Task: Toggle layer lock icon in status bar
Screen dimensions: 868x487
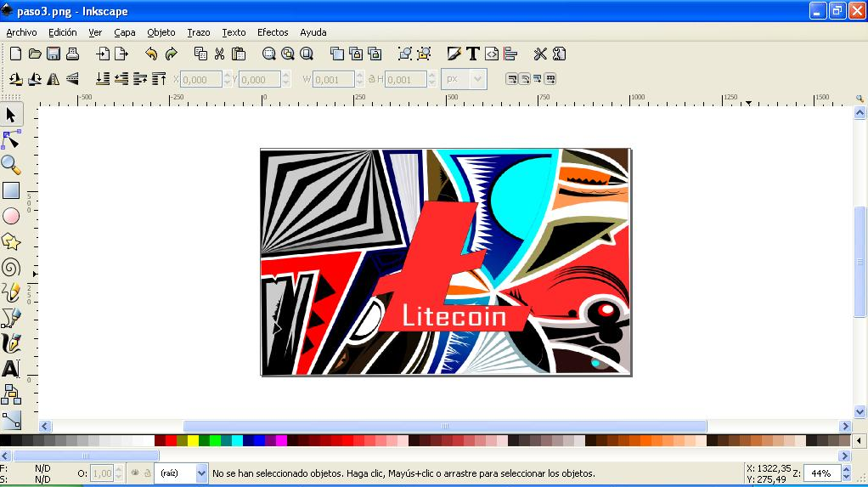Action: (147, 473)
